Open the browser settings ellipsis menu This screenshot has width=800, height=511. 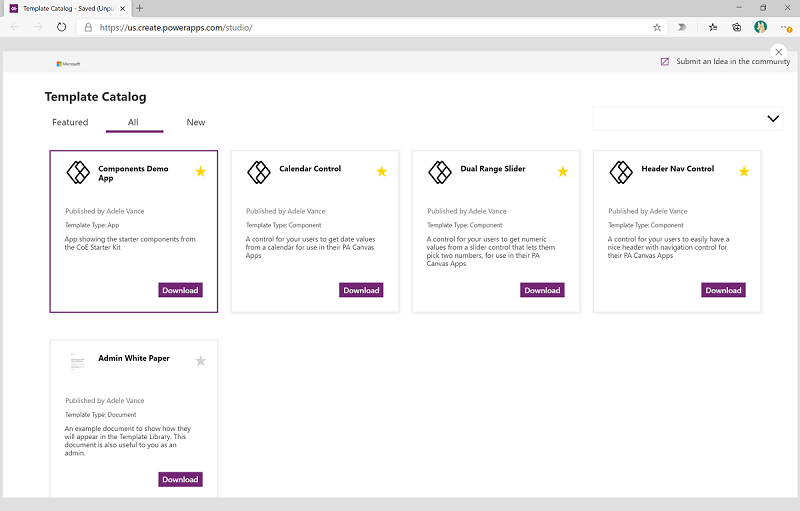tap(786, 28)
